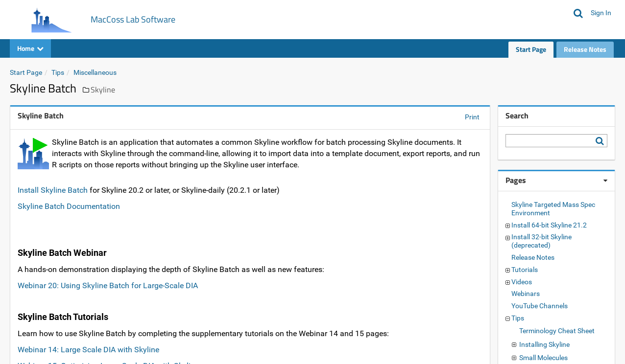Open Skyline Targeted Mass Spec Environment page
Image resolution: width=625 pixels, height=364 pixels.
click(553, 209)
